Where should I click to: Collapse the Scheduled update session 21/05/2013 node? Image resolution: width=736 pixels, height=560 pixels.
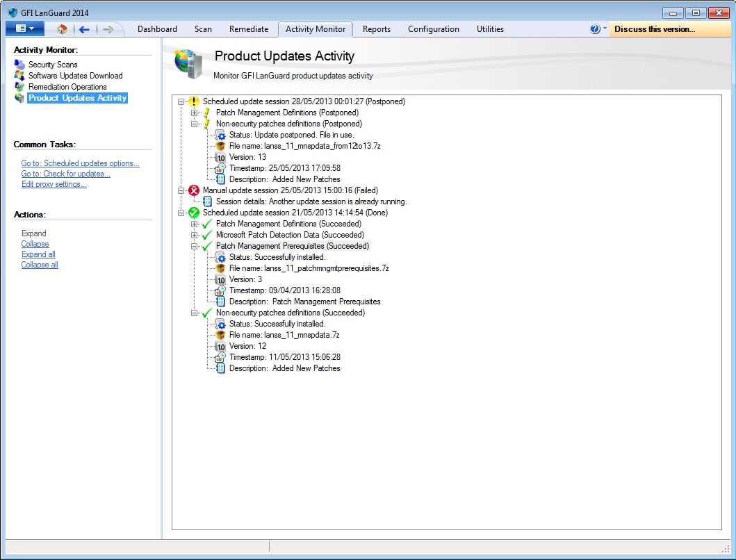[181, 213]
